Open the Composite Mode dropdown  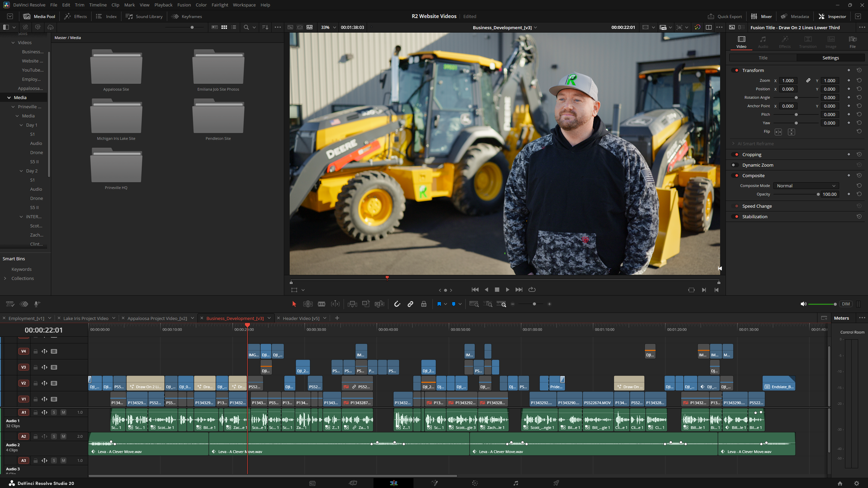point(806,186)
